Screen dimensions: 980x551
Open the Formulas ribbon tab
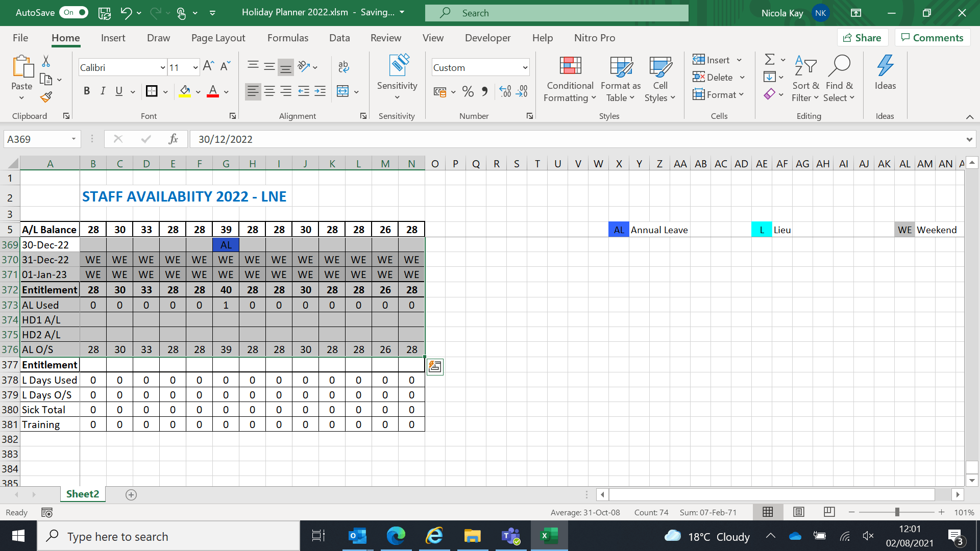[x=287, y=38]
